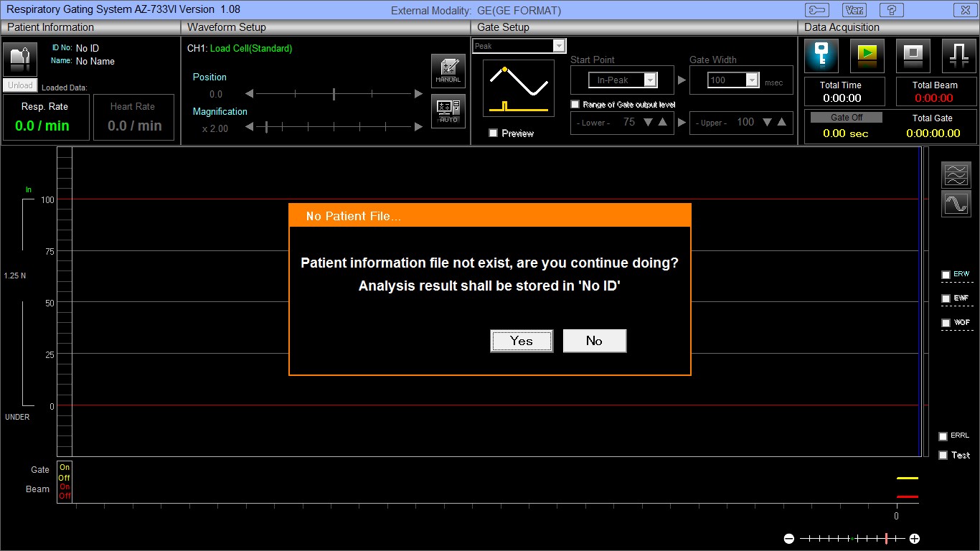Screen dimensions: 980x551
Task: Open wrench settings icon in title bar
Action: click(x=816, y=10)
